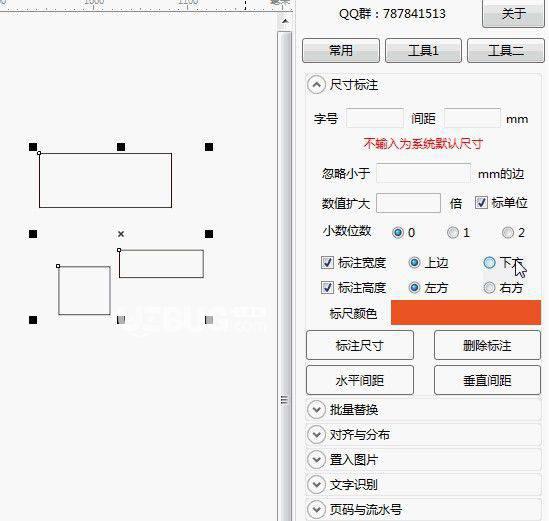
Task: Click the top-right selection handle
Action: pos(209,147)
